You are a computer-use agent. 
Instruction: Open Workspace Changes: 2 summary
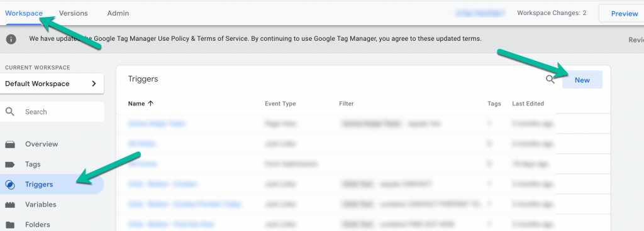tap(552, 13)
